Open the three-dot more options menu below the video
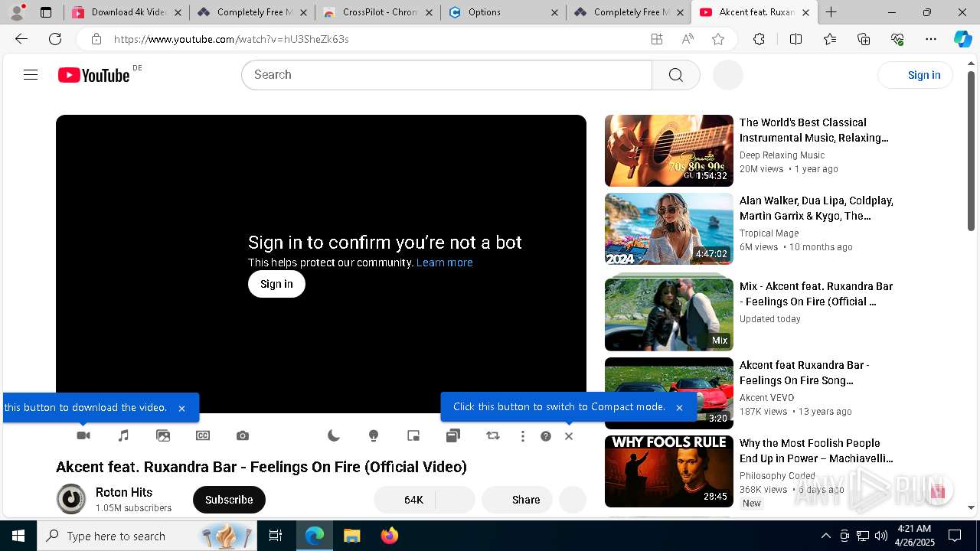 [x=523, y=436]
